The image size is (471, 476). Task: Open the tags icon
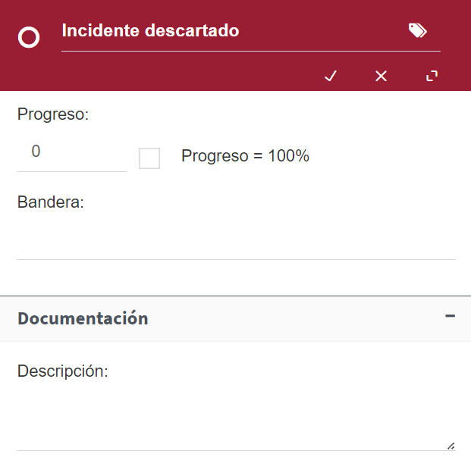tap(418, 30)
